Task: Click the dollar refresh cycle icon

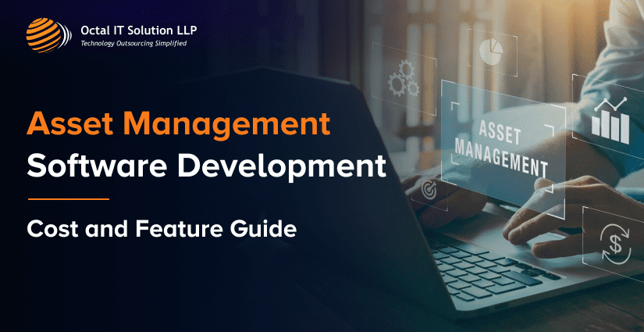Action: click(614, 245)
